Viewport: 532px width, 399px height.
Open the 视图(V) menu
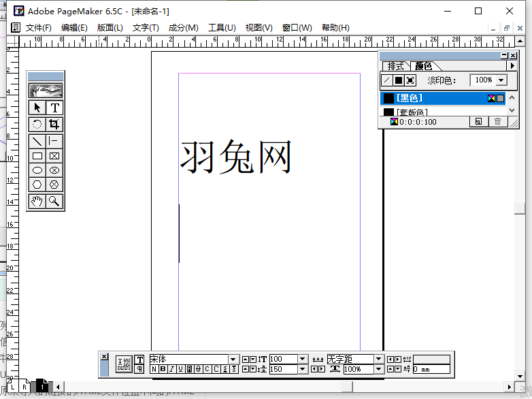tap(259, 28)
